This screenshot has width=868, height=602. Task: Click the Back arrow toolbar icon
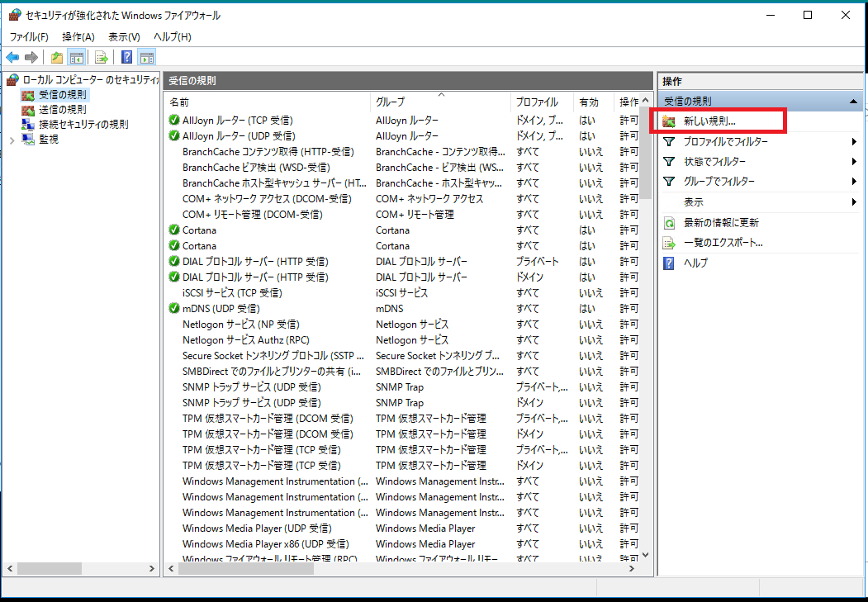pyautogui.click(x=12, y=57)
